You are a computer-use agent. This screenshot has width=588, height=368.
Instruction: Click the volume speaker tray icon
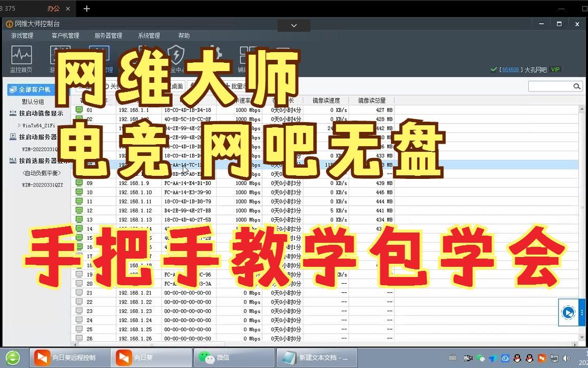[x=566, y=358]
